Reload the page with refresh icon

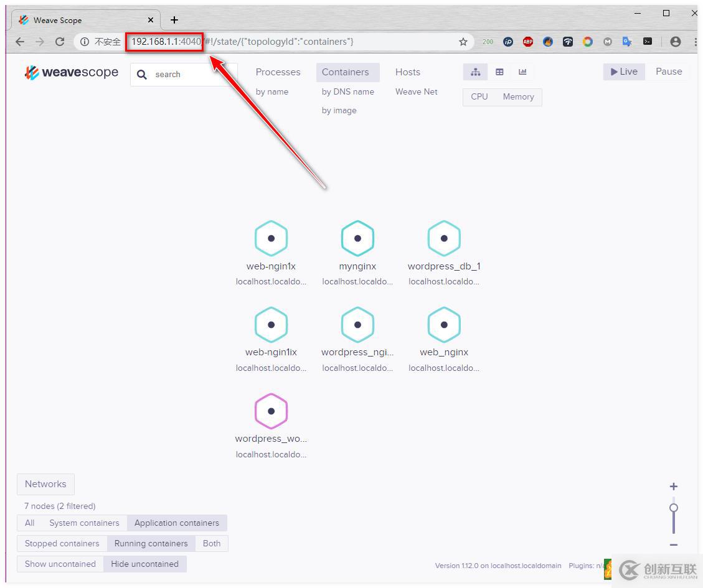[x=60, y=42]
